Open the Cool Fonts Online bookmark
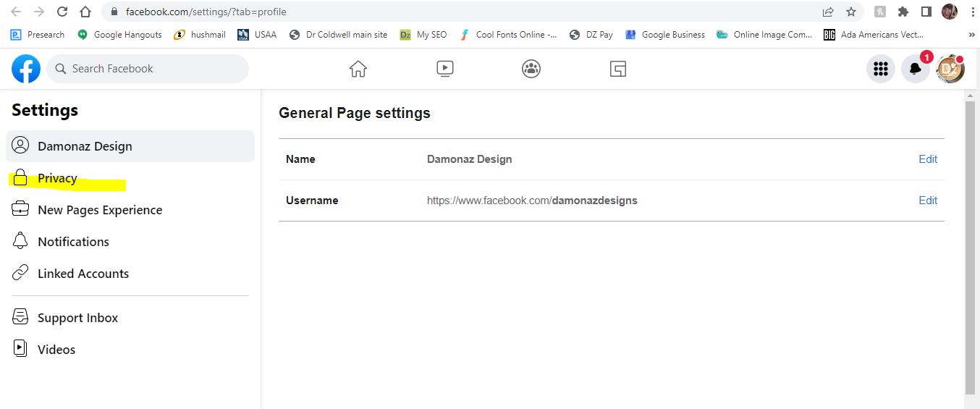This screenshot has height=409, width=980. (x=508, y=35)
